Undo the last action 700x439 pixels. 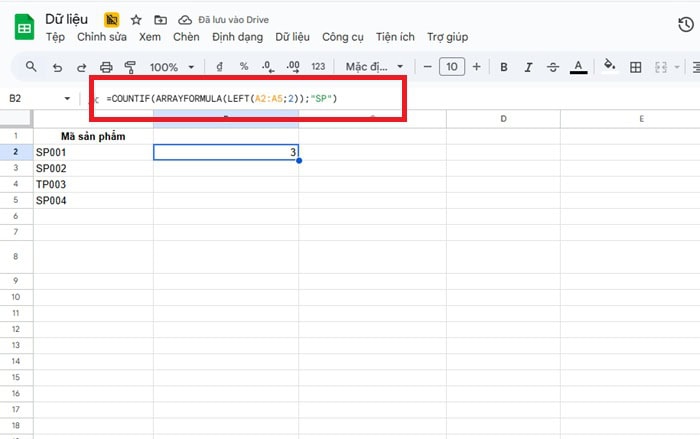(x=57, y=67)
